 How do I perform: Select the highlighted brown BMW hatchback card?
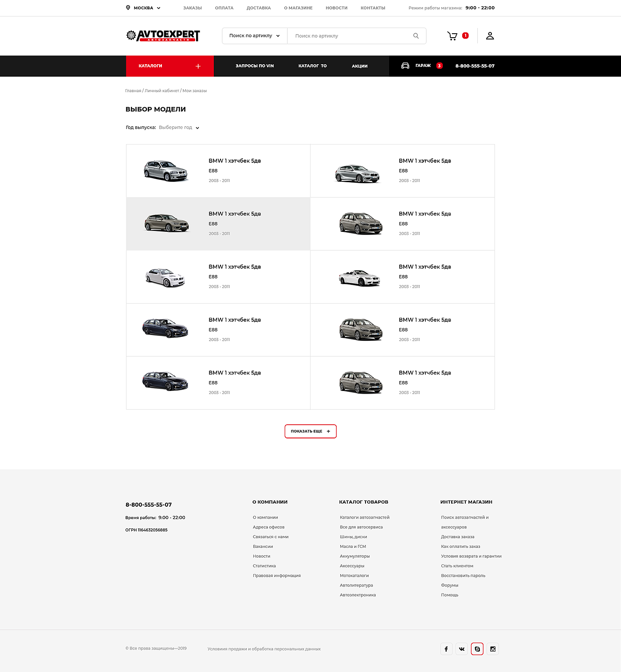click(218, 224)
